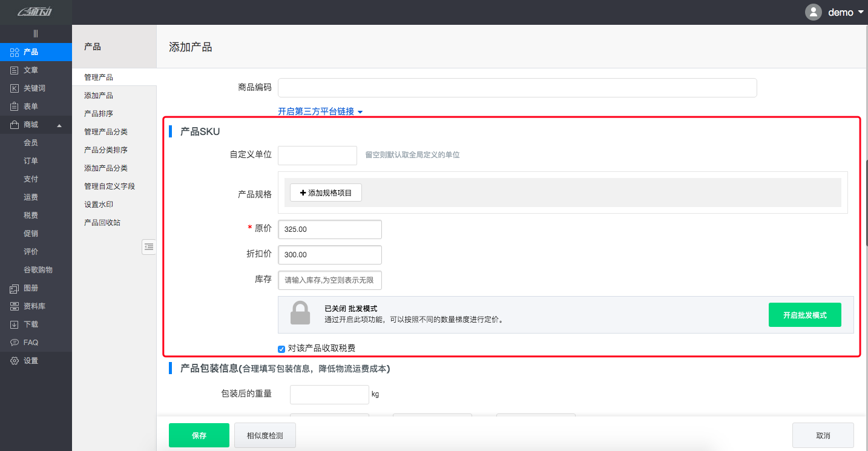Open 文章 section via its sidebar icon
This screenshot has height=451, width=868.
(15, 70)
